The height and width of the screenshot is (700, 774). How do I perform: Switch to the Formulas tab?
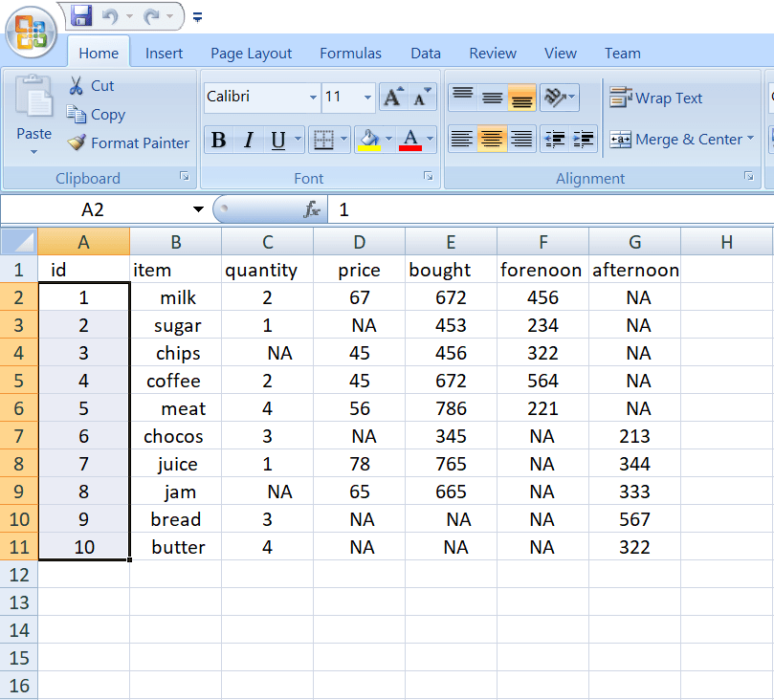350,53
